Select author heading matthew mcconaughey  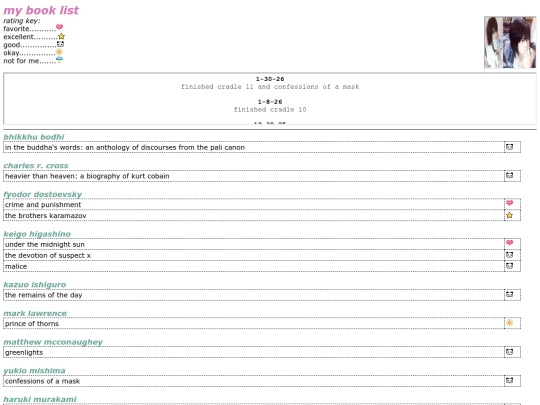[53, 342]
